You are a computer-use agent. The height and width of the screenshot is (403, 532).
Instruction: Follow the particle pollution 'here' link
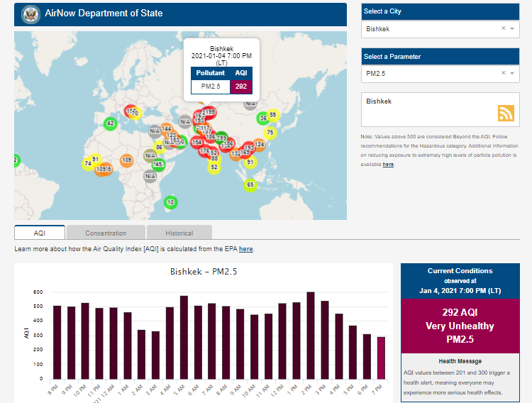(388, 165)
